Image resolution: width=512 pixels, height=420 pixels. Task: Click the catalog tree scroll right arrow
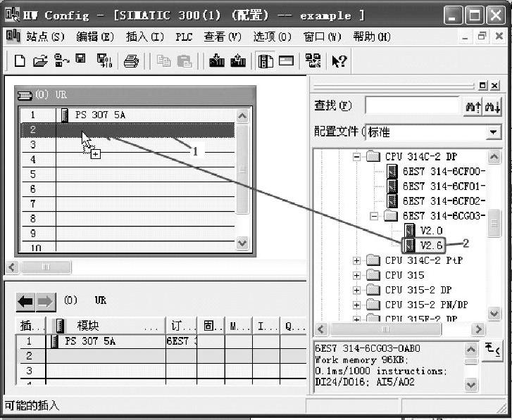[x=478, y=329]
